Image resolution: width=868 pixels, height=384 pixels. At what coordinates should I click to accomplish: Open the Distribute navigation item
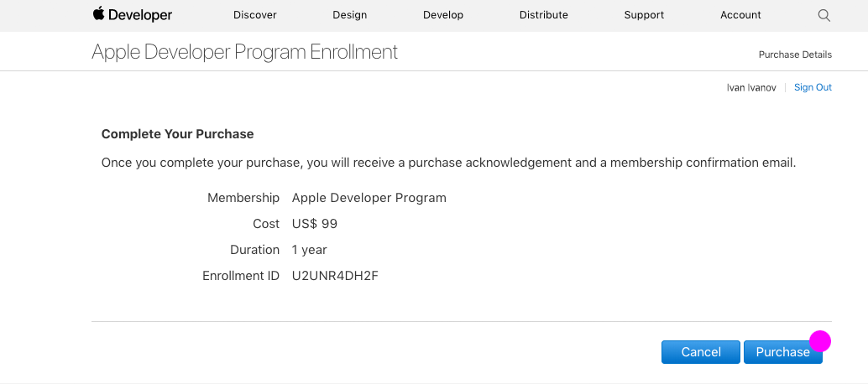tap(543, 15)
